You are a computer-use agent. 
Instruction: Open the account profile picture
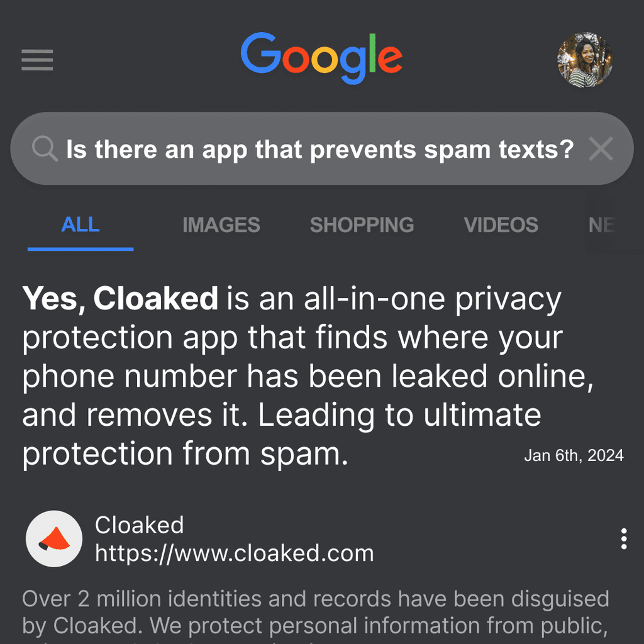coord(584,60)
